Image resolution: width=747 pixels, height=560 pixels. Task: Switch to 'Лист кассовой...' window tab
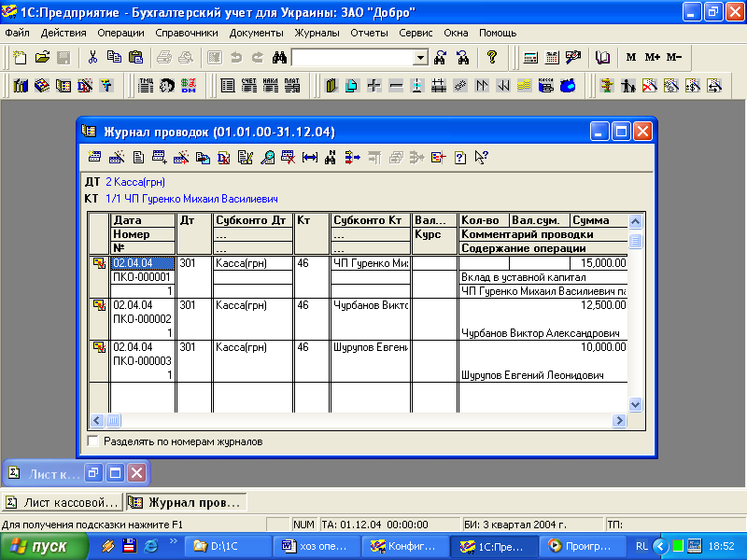62,502
